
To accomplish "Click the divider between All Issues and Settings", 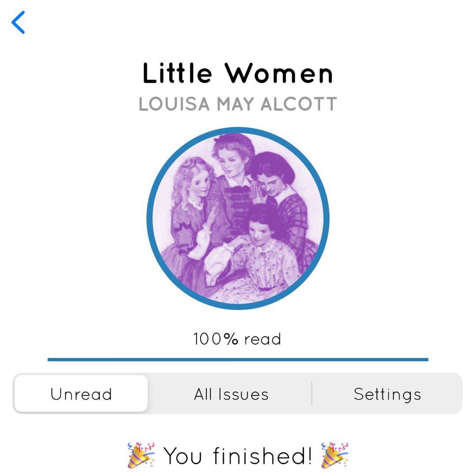I will (312, 394).
